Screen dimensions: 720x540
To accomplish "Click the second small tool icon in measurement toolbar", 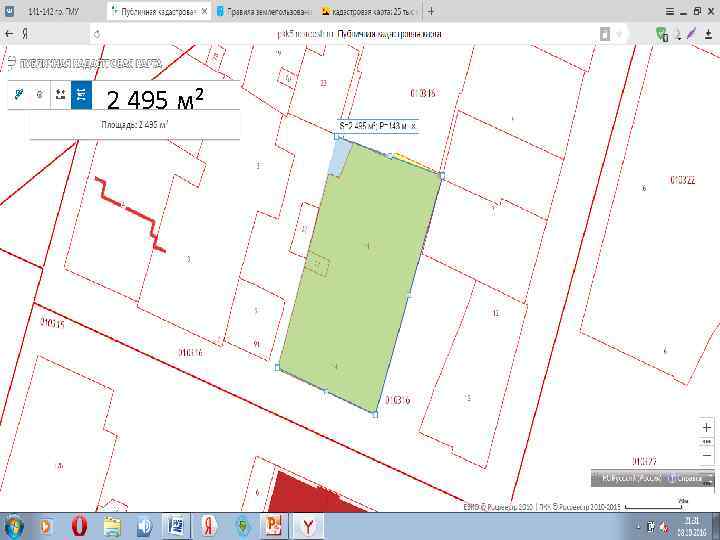I will point(39,95).
